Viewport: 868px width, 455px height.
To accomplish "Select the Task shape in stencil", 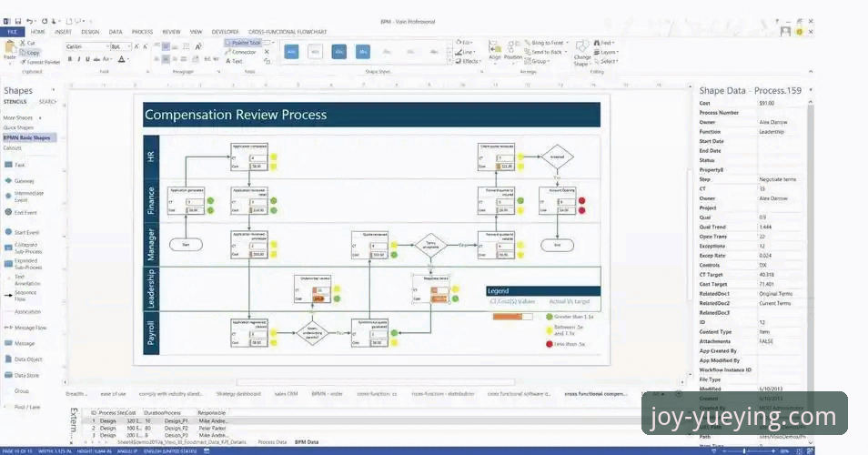I will tap(15, 165).
